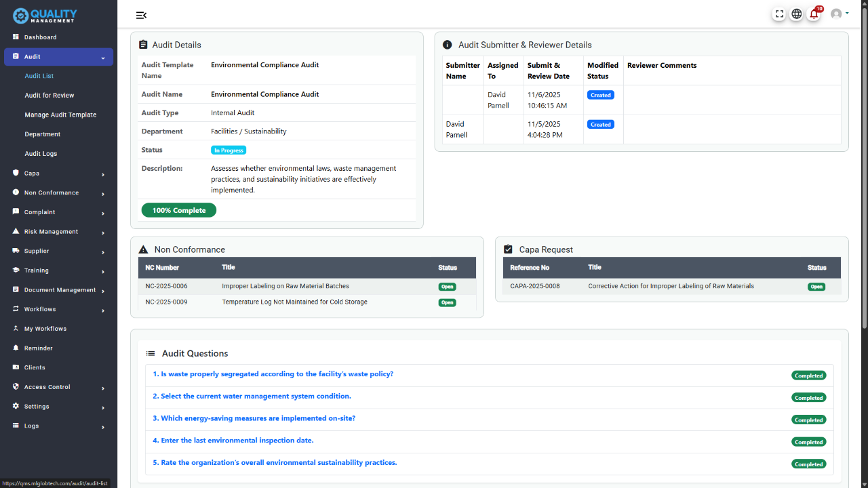
Task: Open the waste segregation audit question
Action: click(x=273, y=374)
